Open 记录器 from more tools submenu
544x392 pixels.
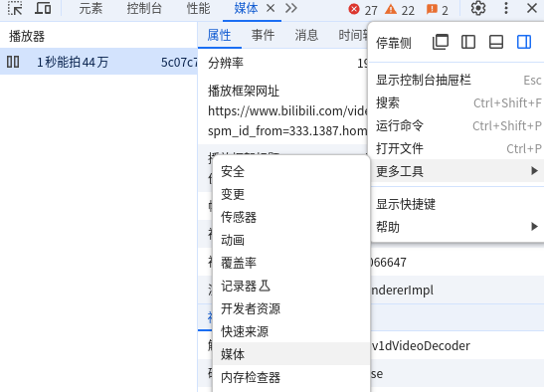click(x=291, y=287)
